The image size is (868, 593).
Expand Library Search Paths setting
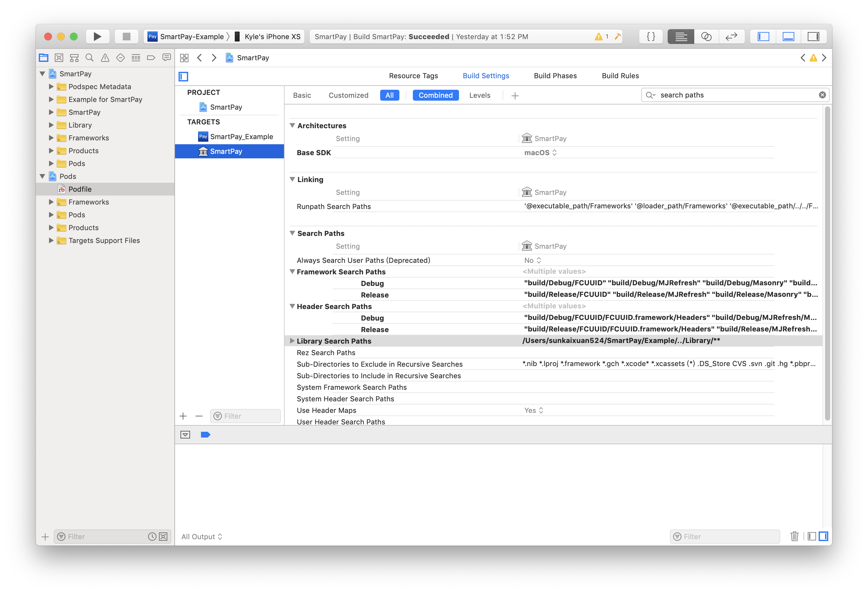coord(292,341)
